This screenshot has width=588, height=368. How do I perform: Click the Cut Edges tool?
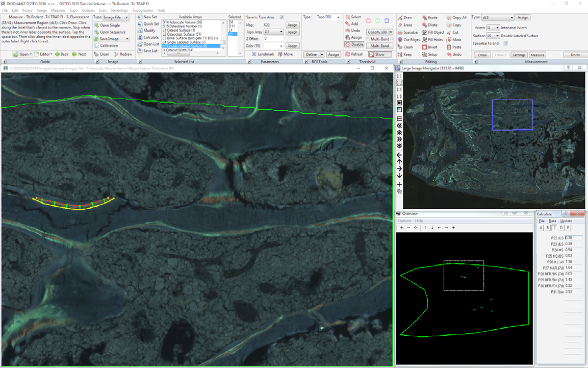tap(409, 40)
